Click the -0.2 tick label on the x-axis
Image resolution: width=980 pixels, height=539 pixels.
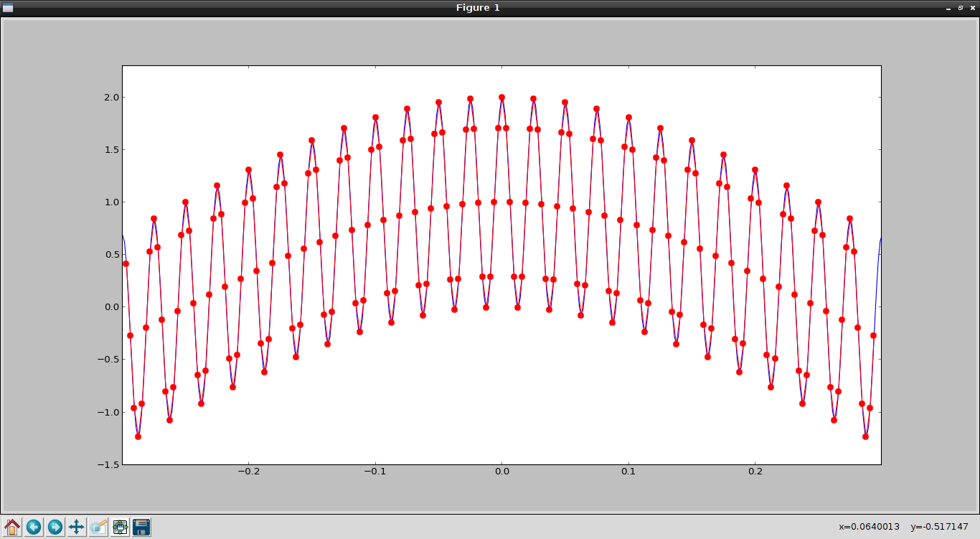point(248,472)
